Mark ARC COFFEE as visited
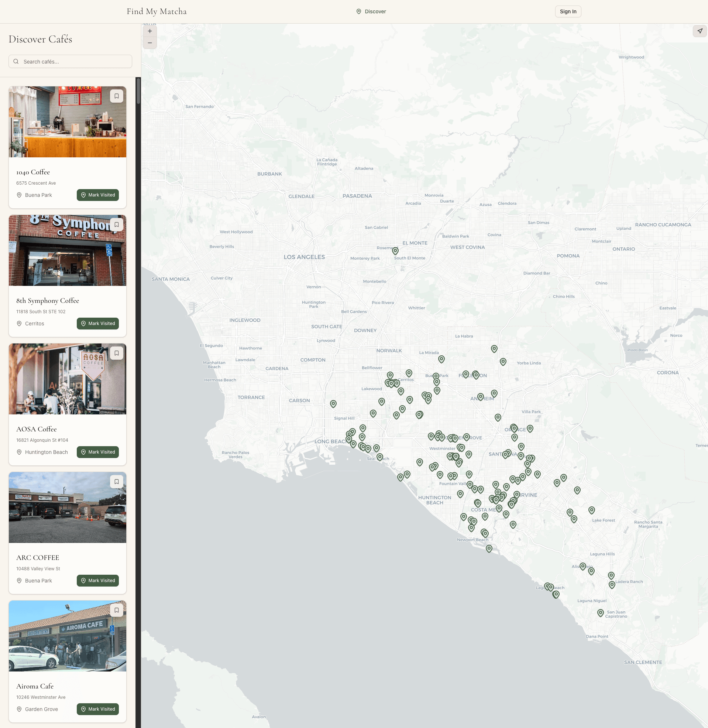This screenshot has width=708, height=728. pos(97,580)
